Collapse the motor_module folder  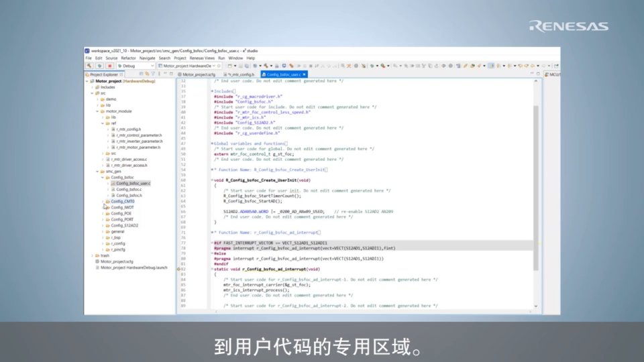98,111
